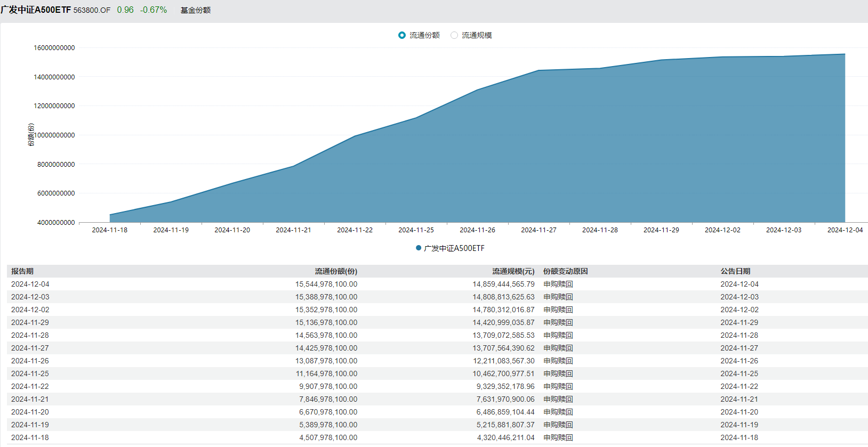Viewport: 868px width, 447px height.
Task: Click share value 15,388,978,100.00
Action: click(x=326, y=297)
